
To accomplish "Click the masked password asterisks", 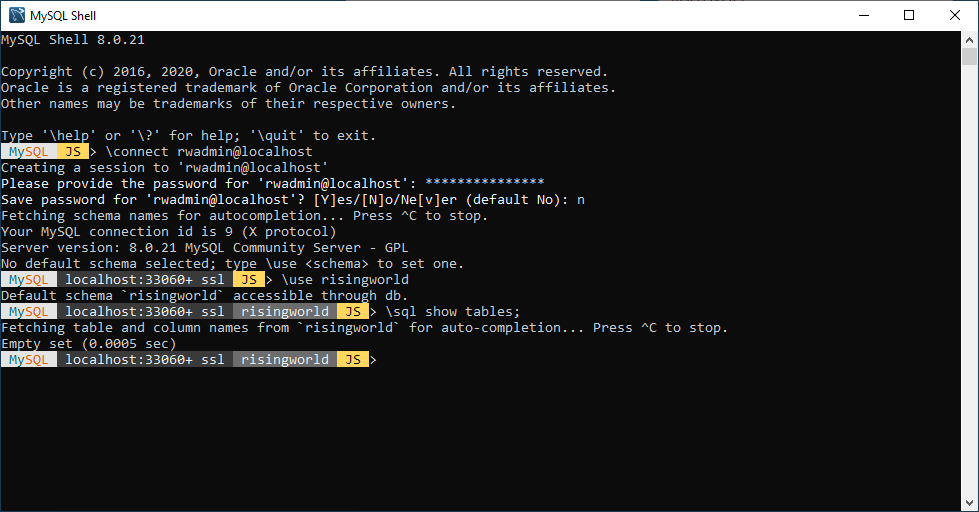I will tap(484, 184).
